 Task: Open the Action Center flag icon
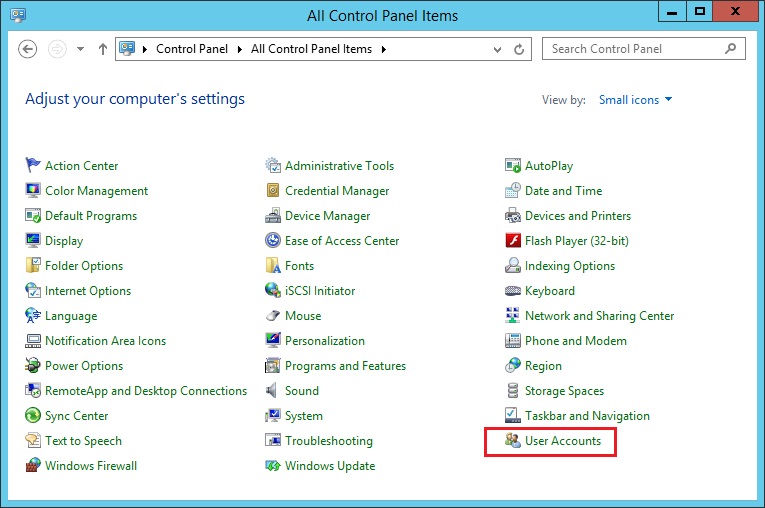point(33,166)
